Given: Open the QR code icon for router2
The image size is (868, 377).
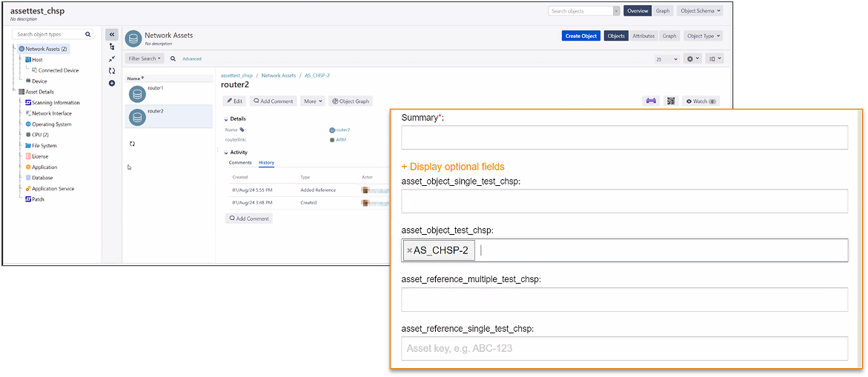Looking at the screenshot, I should (x=671, y=101).
